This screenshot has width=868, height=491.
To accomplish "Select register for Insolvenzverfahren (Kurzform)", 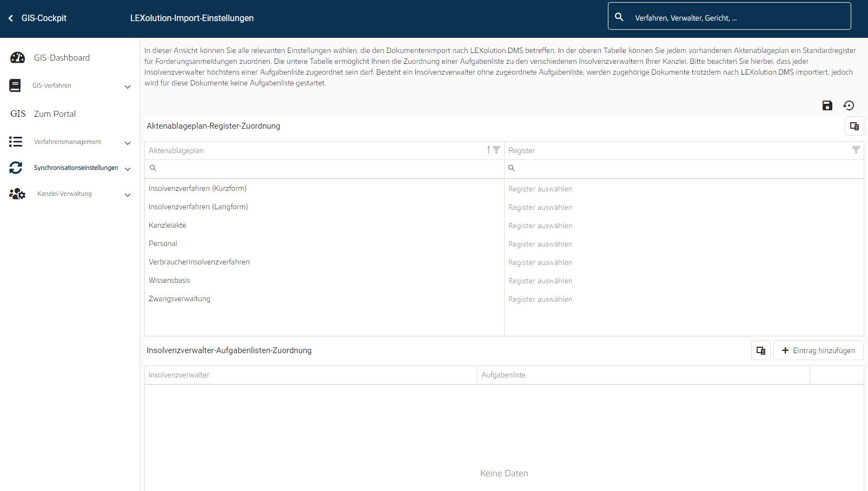I will point(684,189).
